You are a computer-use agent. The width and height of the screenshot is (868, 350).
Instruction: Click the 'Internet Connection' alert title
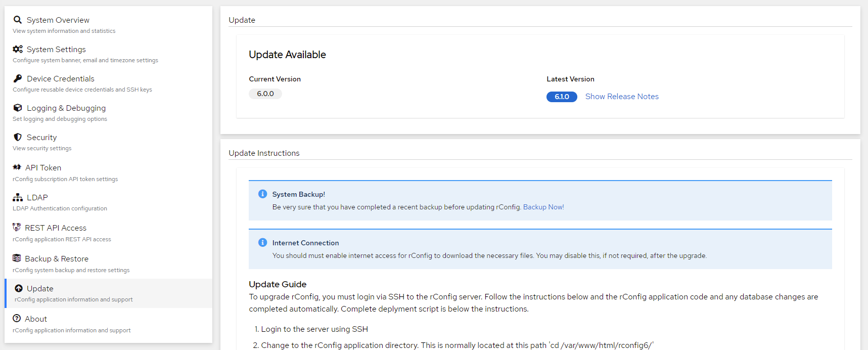(305, 243)
